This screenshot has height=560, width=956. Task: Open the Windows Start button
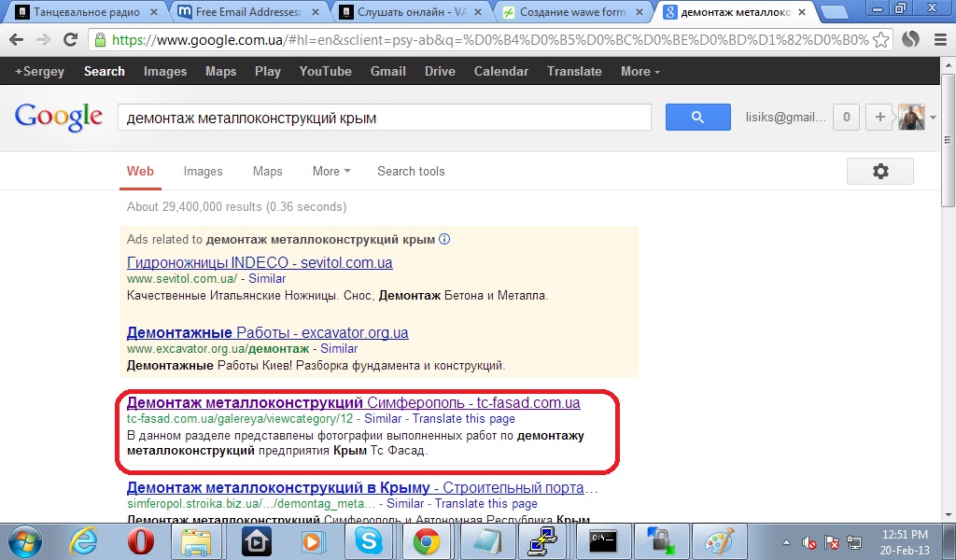point(25,541)
